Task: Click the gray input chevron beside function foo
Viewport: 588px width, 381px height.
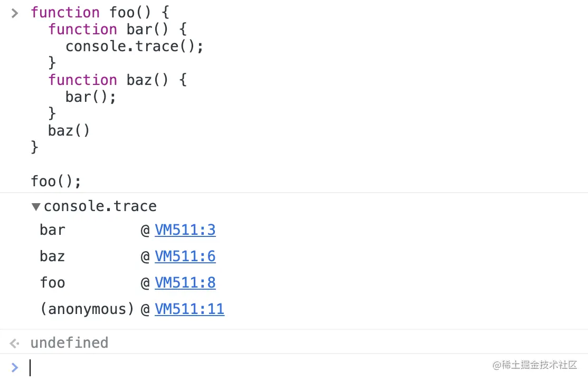Action: 14,13
